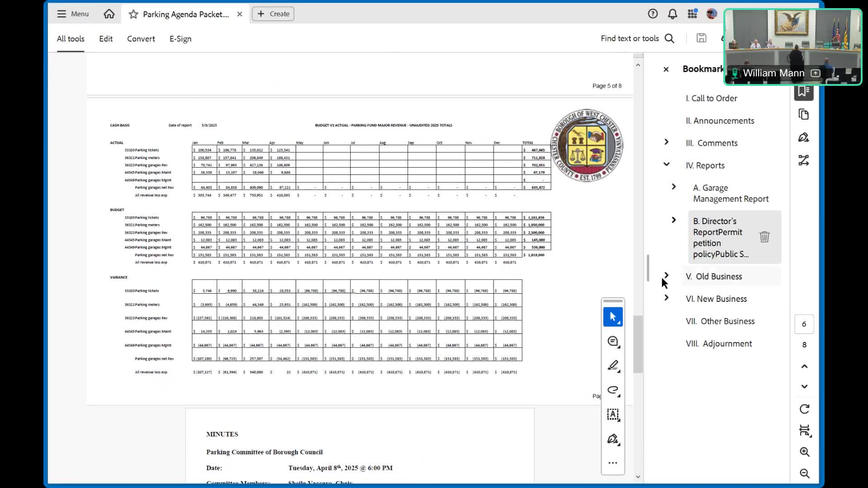Screen dimensions: 868x488
Task: Open the notifications bell
Action: 673,14
